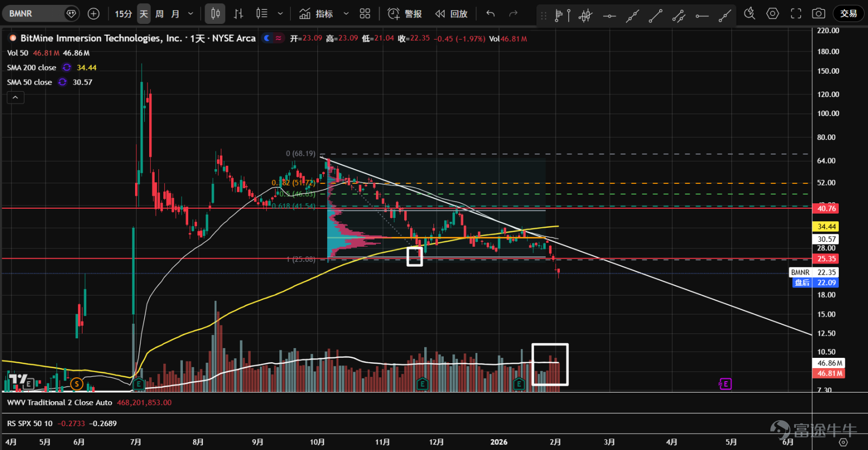Screen dimensions: 868x450
Task: Click the yellow 34.44 SMA price label
Action: [x=826, y=227]
